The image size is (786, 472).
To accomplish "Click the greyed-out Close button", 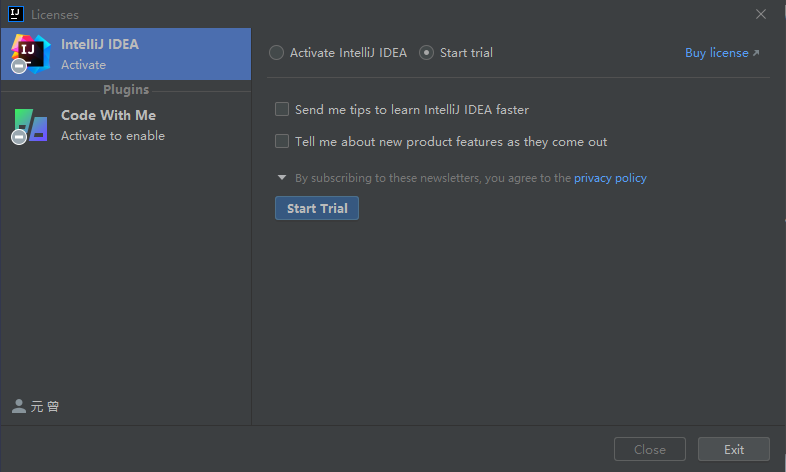I will (650, 449).
